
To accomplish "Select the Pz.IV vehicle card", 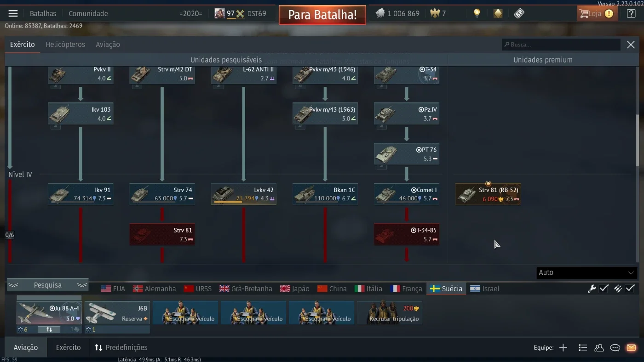I will point(407,114).
